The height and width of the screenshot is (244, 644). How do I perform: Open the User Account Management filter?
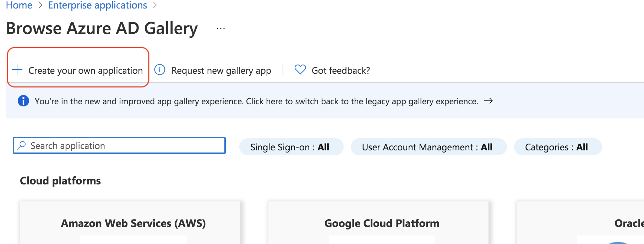coord(428,147)
